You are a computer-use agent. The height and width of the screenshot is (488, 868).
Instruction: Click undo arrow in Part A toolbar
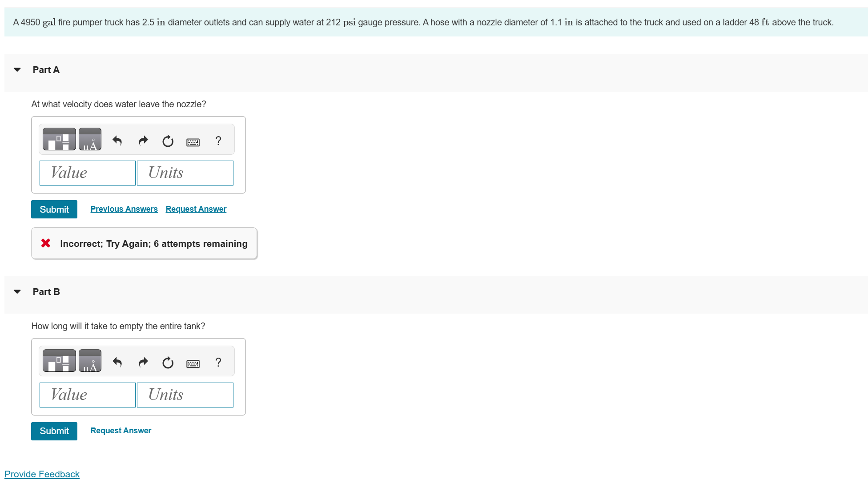coord(117,141)
